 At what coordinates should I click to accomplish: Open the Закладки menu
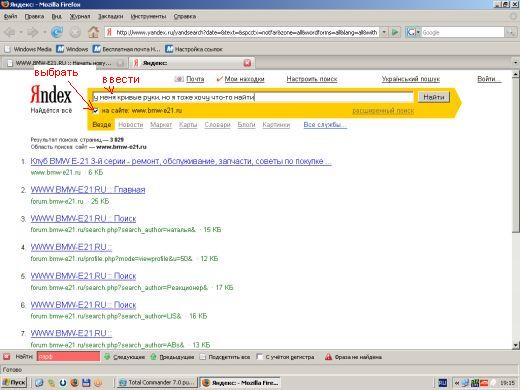(x=110, y=16)
